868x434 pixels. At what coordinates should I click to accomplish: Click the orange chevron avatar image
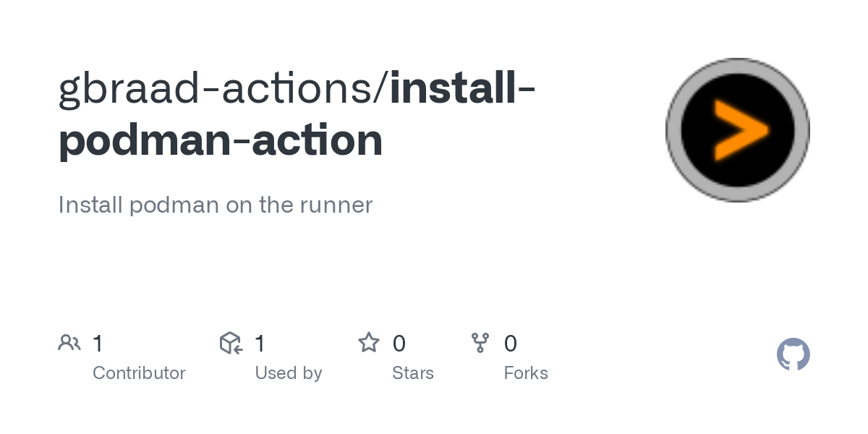pyautogui.click(x=737, y=130)
